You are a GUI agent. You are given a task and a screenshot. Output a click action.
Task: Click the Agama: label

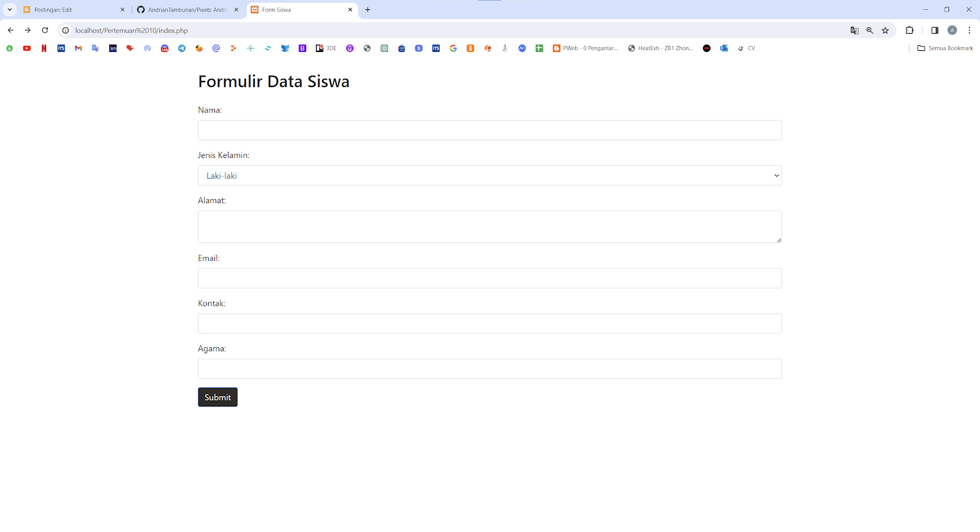point(212,349)
